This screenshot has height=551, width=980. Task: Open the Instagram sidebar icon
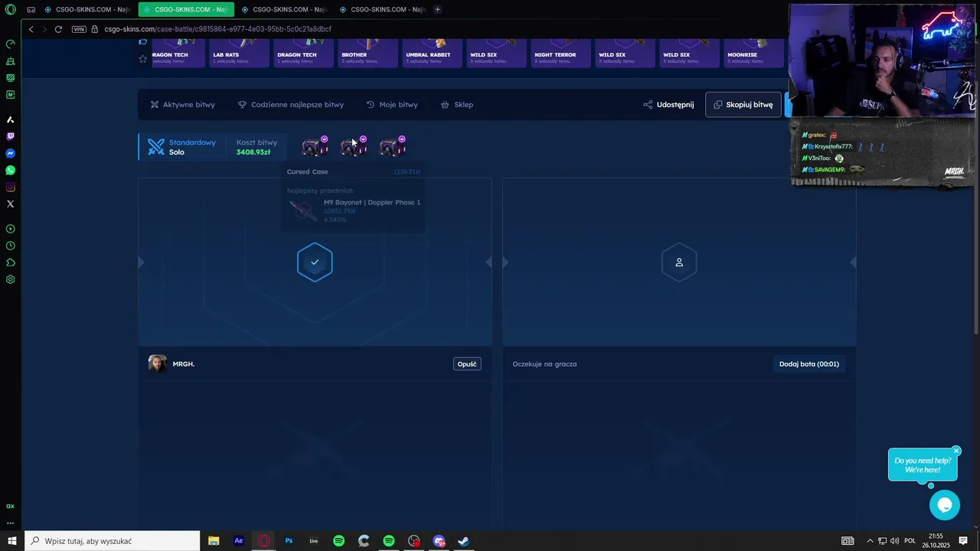[11, 187]
